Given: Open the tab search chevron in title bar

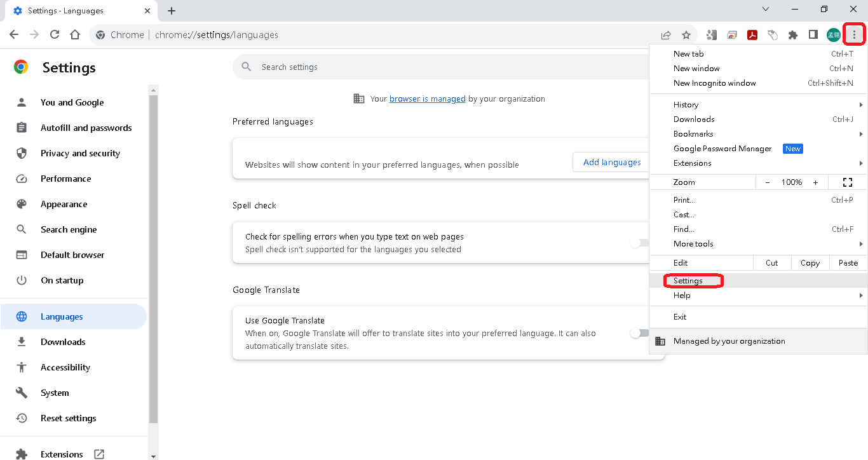Looking at the screenshot, I should tap(766, 10).
